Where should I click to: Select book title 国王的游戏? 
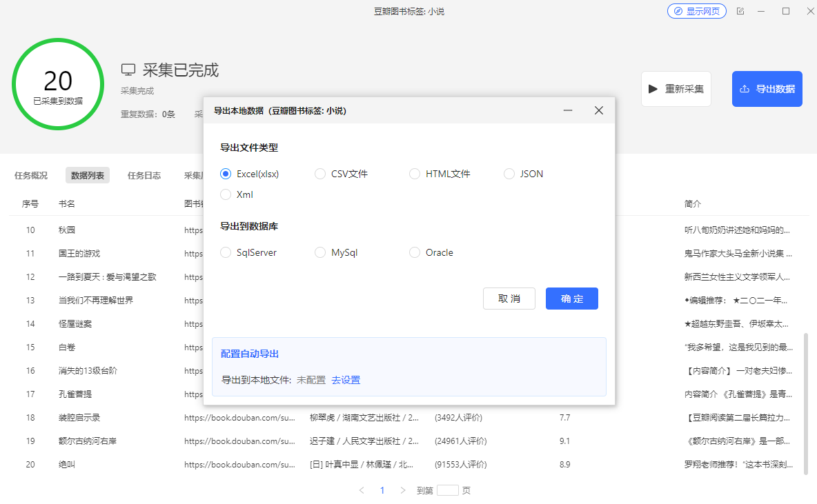79,254
